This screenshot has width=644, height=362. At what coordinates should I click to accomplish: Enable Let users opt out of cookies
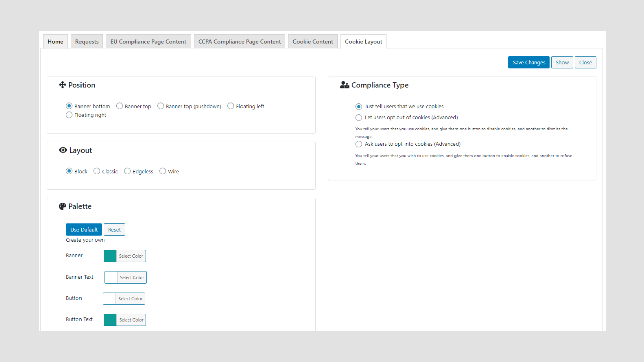click(359, 118)
